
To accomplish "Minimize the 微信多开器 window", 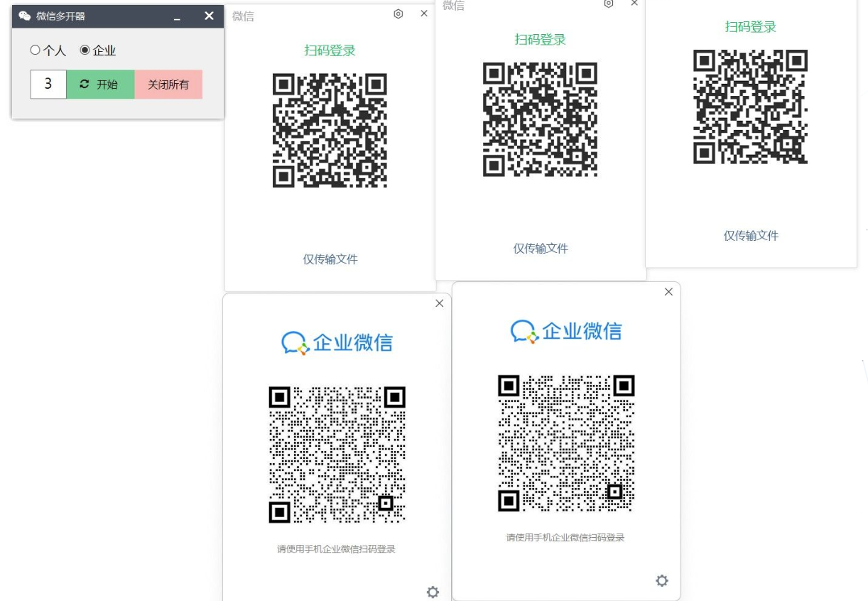I will tap(178, 16).
